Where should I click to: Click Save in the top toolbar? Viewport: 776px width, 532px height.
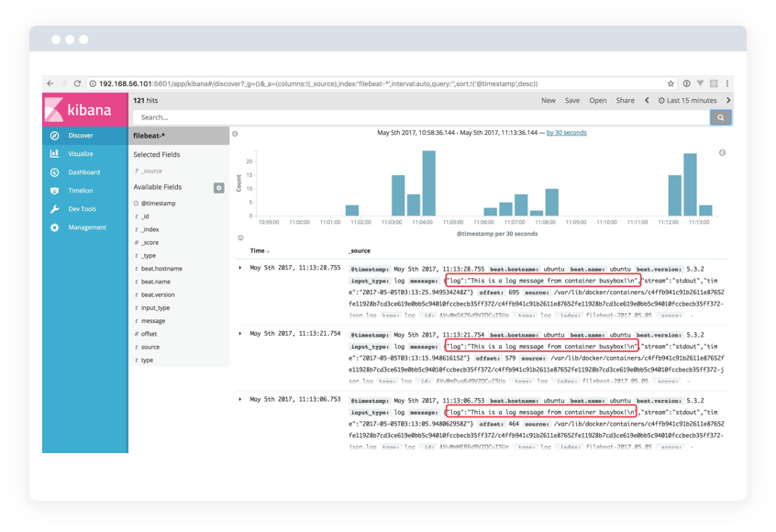(572, 101)
